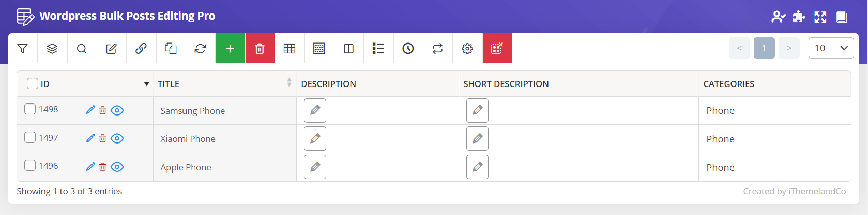Image resolution: width=868 pixels, height=215 pixels.
Task: Open the history clock icon
Action: (408, 48)
